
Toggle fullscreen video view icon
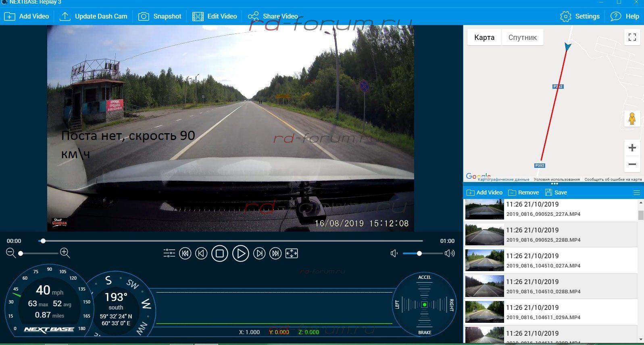click(x=292, y=253)
